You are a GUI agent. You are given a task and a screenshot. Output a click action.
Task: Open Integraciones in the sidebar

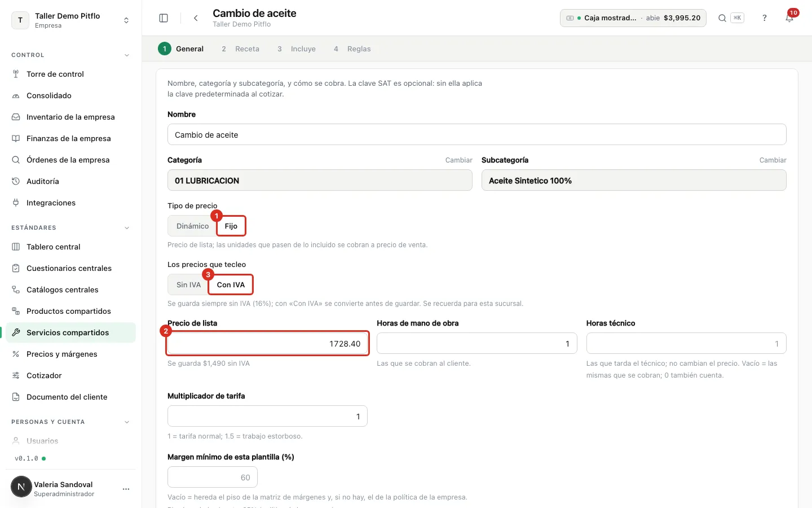[70, 203]
